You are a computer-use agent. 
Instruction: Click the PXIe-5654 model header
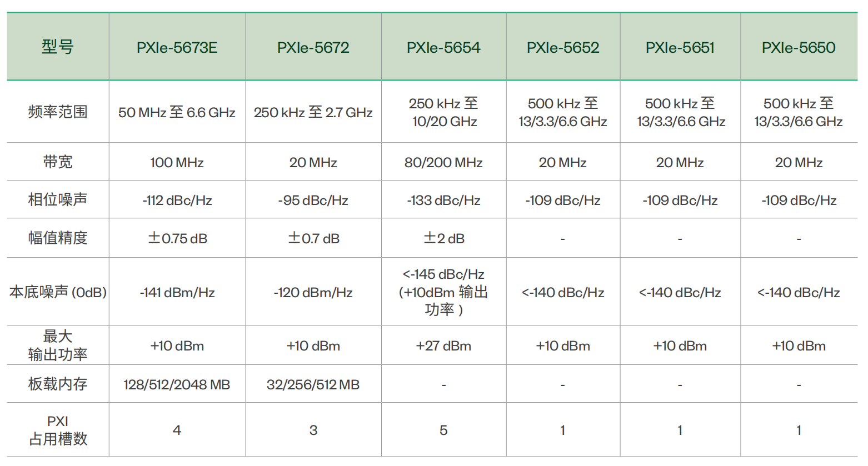pos(443,48)
